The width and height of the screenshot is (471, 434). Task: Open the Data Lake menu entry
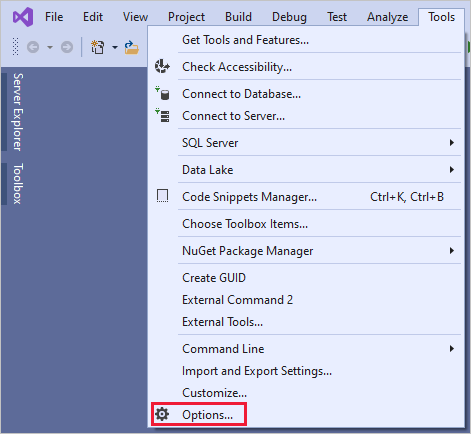(306, 170)
